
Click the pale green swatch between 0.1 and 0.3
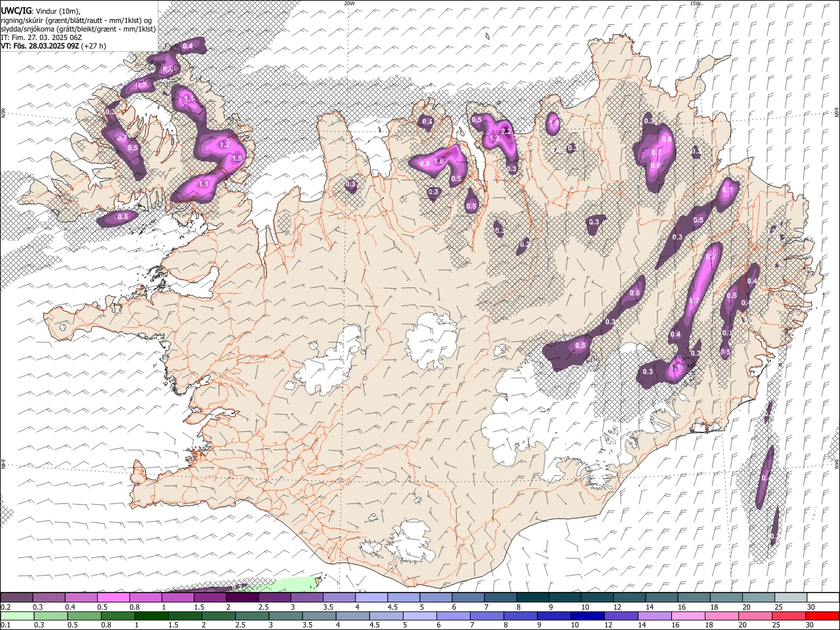pos(17,616)
